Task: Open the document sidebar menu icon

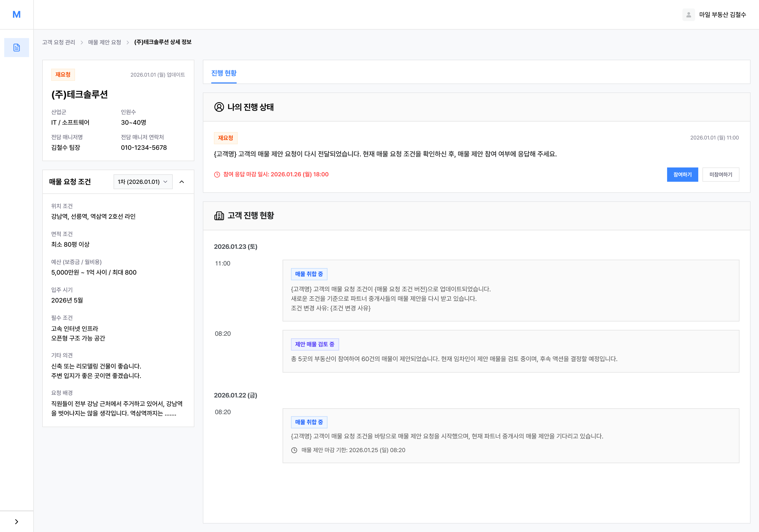Action: (17, 48)
